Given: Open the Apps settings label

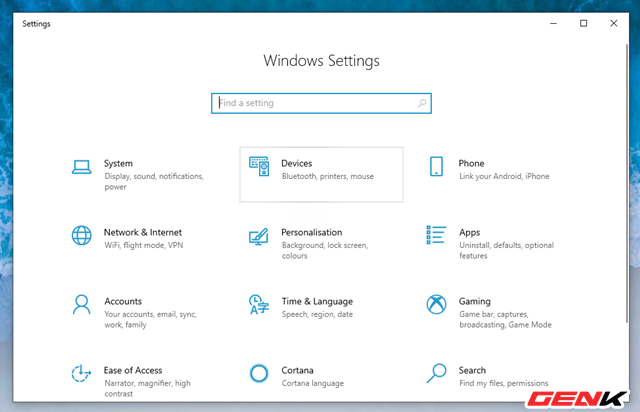Looking at the screenshot, I should (469, 233).
